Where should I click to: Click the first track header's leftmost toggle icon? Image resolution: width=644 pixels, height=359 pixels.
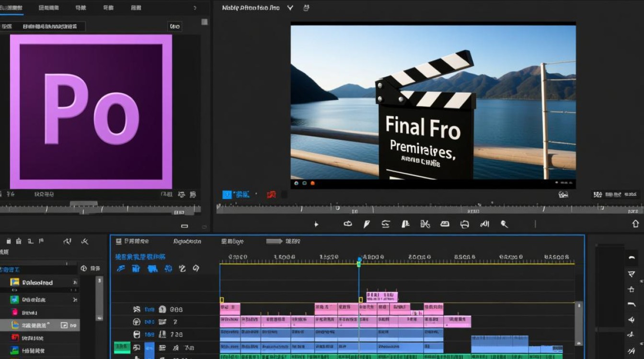(x=137, y=309)
